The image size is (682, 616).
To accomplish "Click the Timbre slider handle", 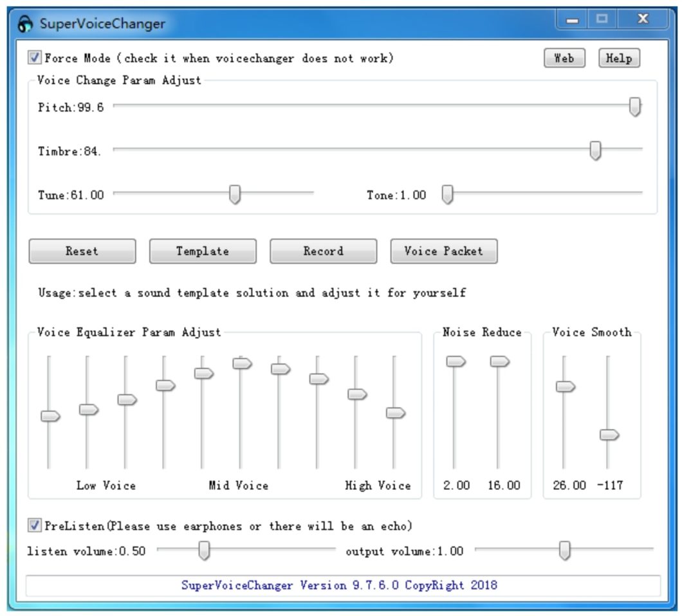I will (x=595, y=150).
